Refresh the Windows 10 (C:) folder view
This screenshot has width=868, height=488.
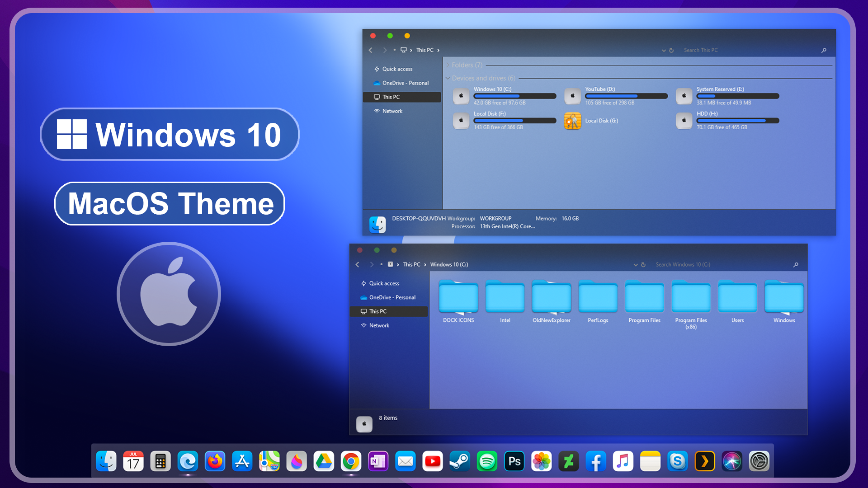coord(643,265)
